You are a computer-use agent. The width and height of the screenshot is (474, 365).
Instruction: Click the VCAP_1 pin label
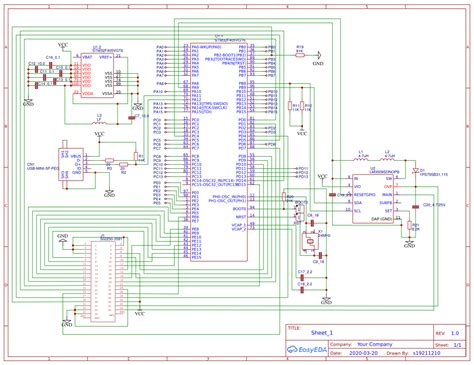pos(239,225)
